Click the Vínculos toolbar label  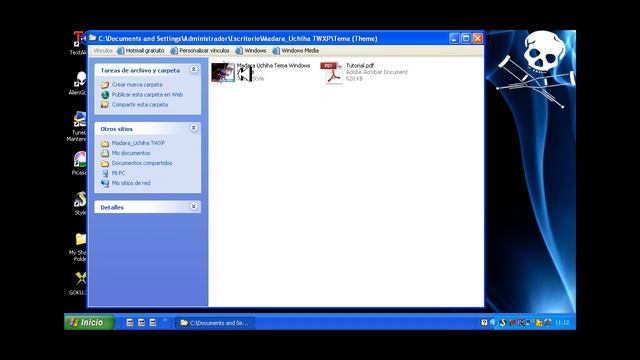click(103, 51)
